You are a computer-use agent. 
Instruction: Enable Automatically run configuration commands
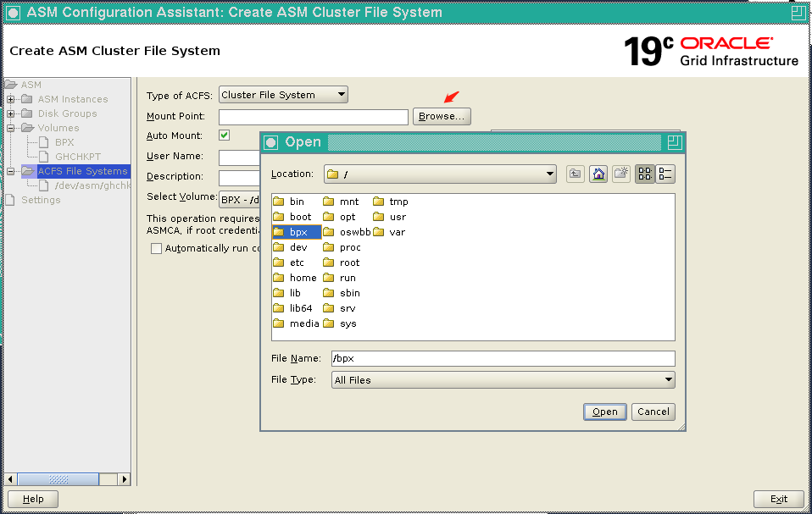[x=155, y=248]
